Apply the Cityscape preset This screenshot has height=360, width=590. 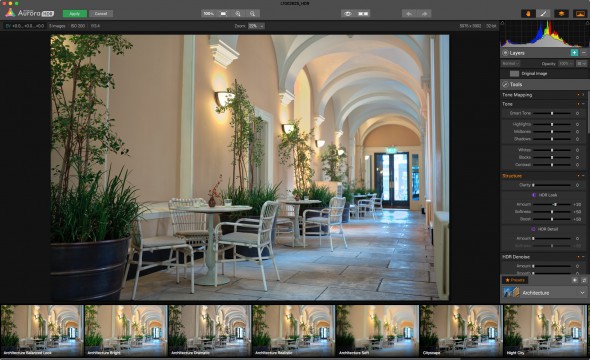point(461,330)
